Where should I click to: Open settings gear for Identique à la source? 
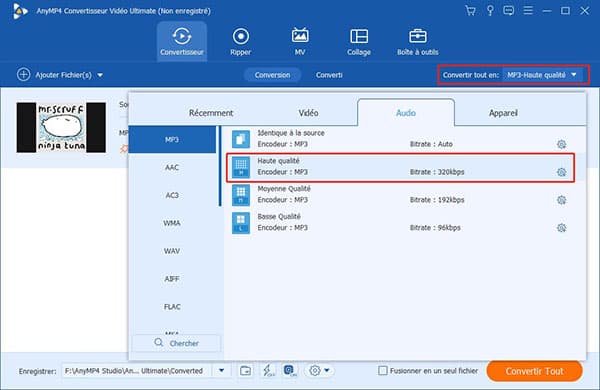point(561,144)
